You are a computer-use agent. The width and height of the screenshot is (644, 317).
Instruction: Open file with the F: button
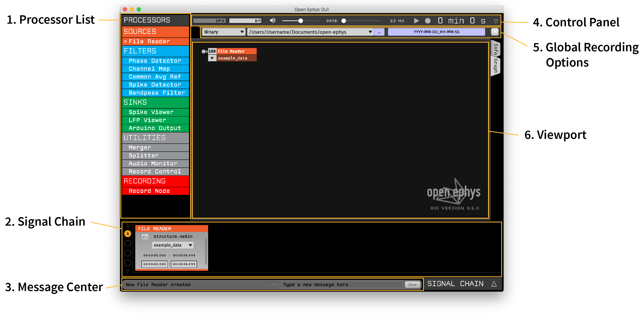click(145, 237)
